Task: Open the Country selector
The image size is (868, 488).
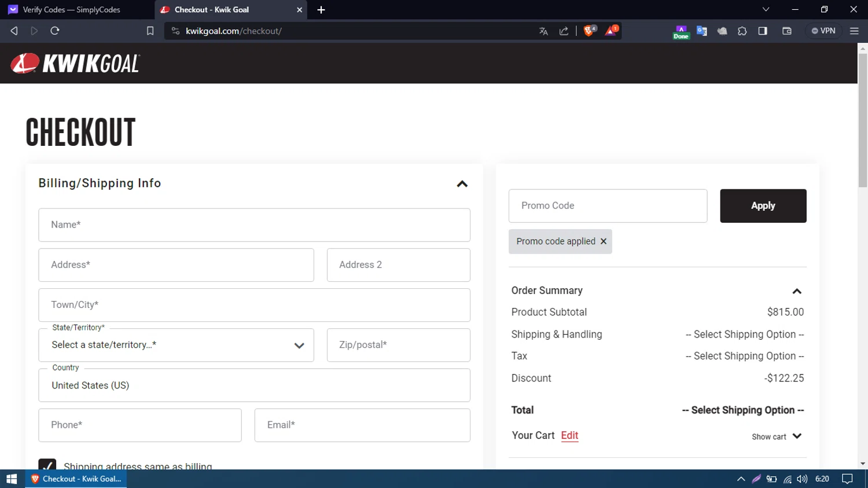Action: click(x=254, y=386)
